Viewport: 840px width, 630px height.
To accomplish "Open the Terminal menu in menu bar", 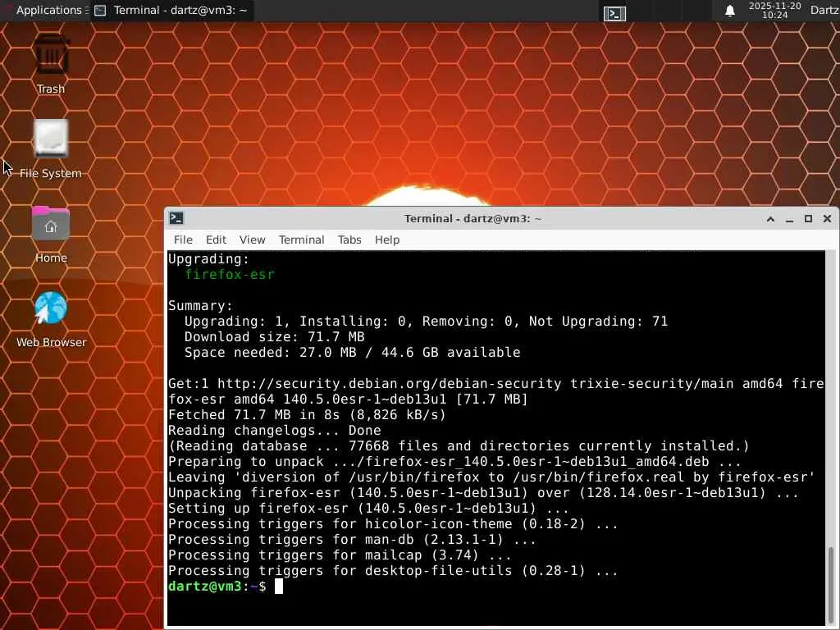I will [302, 240].
